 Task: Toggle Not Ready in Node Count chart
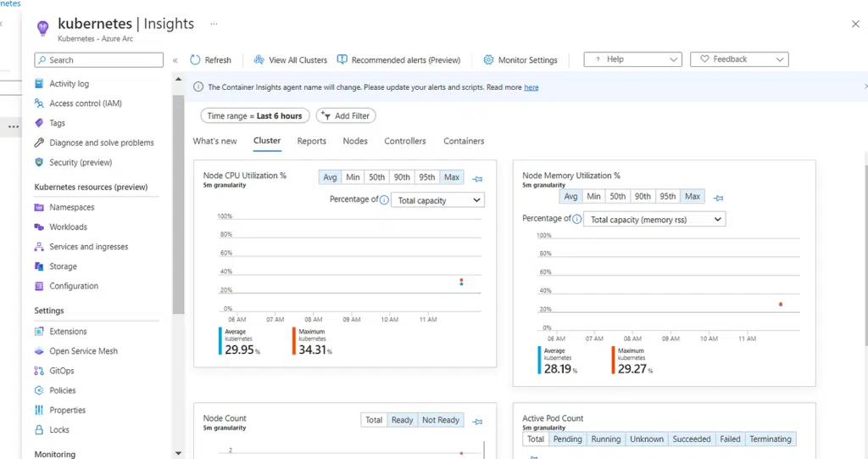click(441, 420)
